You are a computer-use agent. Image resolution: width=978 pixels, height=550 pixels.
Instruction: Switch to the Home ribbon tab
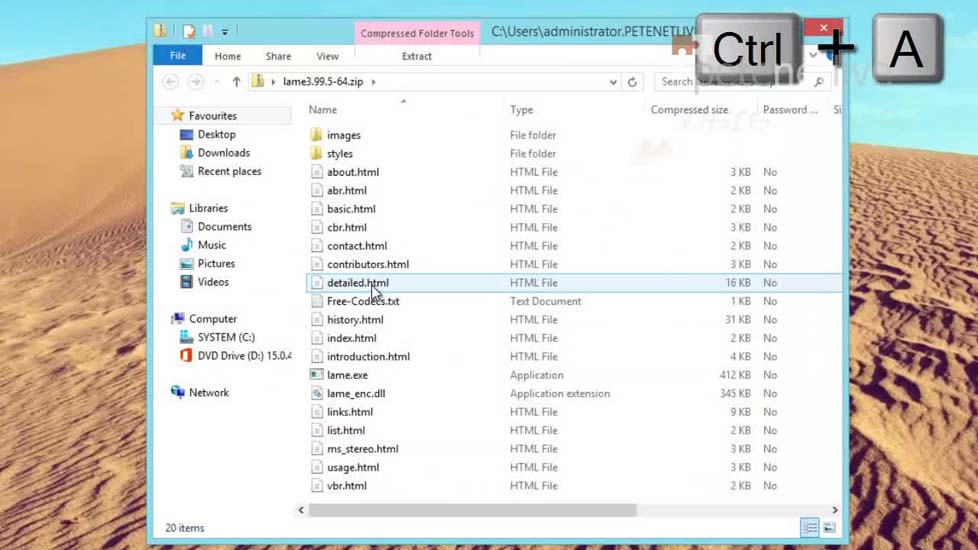point(228,56)
